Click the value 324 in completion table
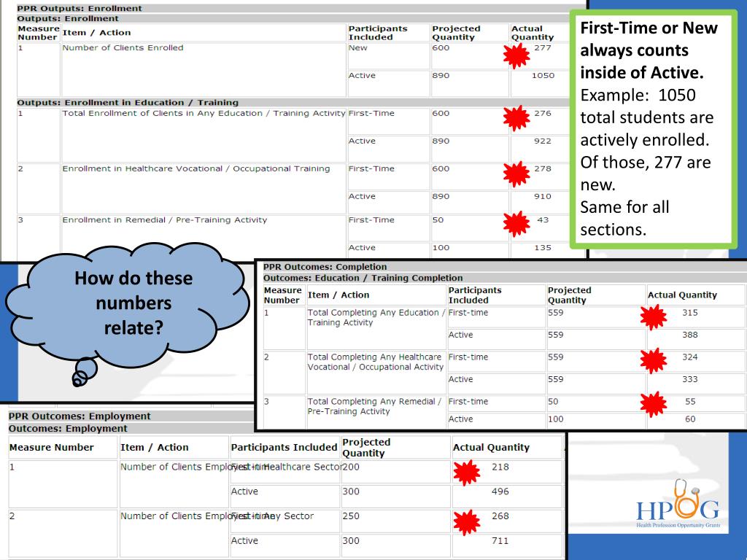 [690, 357]
